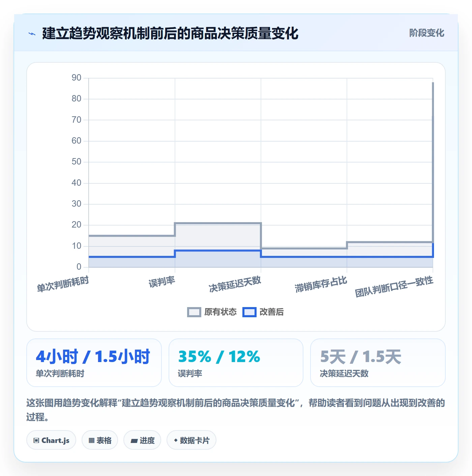Click the 决策延迟天数 caption in the card

(344, 374)
